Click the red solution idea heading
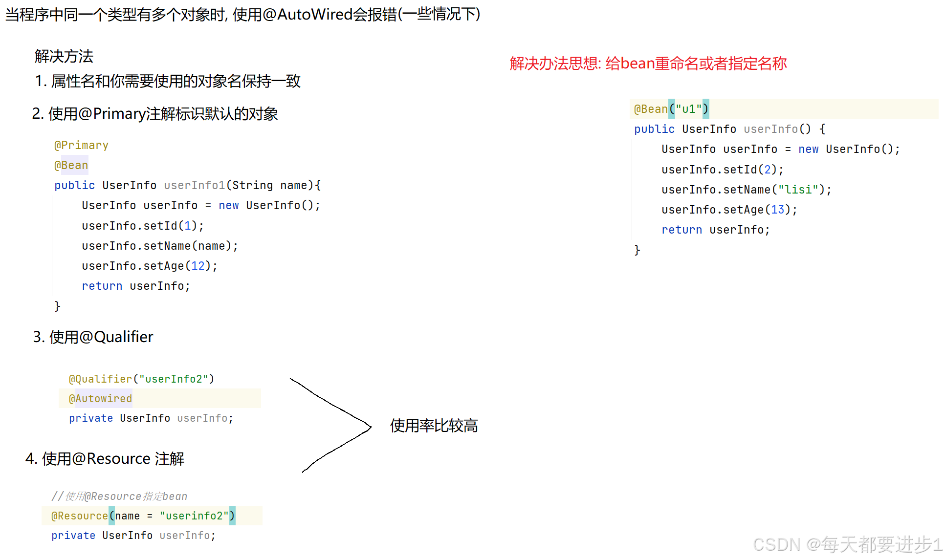Viewport: 945px width, 560px height. coord(648,64)
